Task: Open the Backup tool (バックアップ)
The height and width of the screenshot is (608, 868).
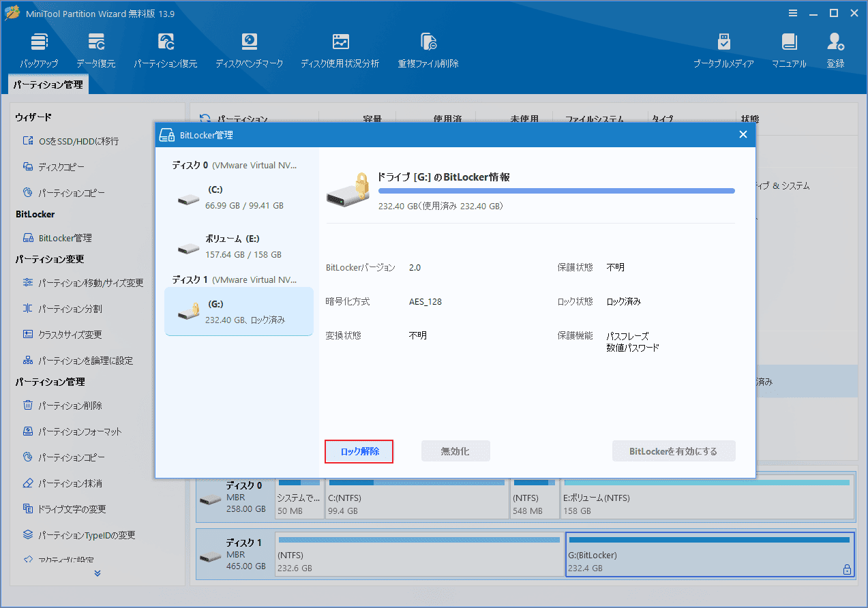Action: (x=39, y=50)
